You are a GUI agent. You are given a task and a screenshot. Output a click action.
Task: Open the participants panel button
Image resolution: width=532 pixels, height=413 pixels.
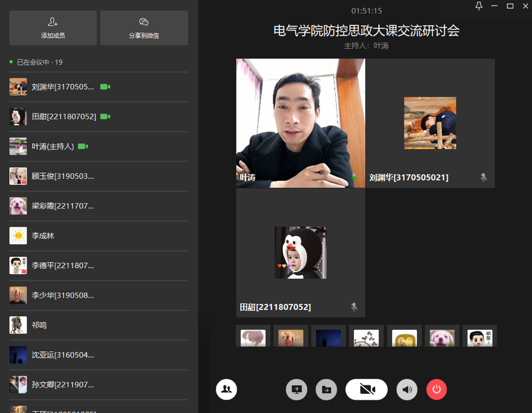tap(227, 389)
